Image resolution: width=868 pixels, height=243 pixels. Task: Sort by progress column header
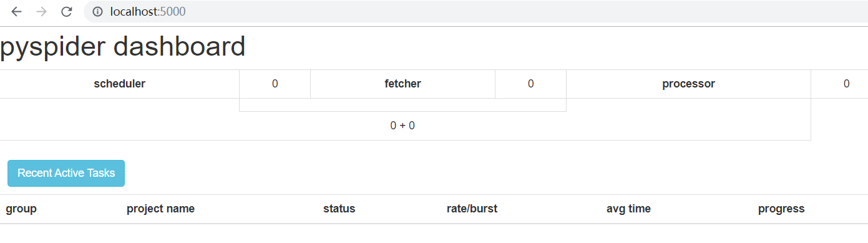click(781, 209)
